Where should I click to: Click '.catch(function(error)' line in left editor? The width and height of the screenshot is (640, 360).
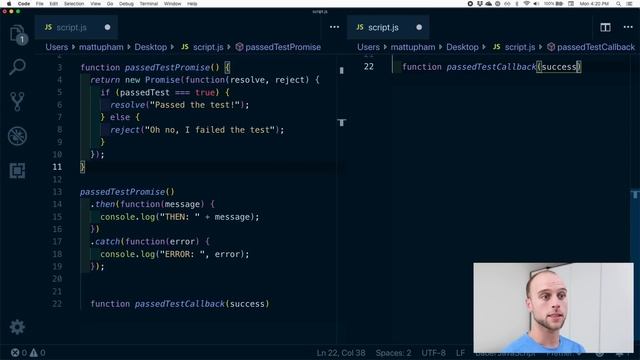click(150, 242)
